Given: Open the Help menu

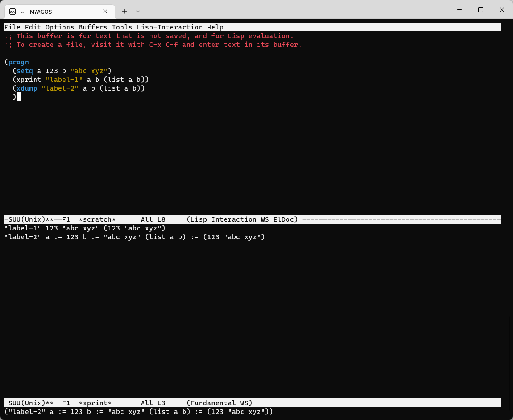Looking at the screenshot, I should [215, 27].
